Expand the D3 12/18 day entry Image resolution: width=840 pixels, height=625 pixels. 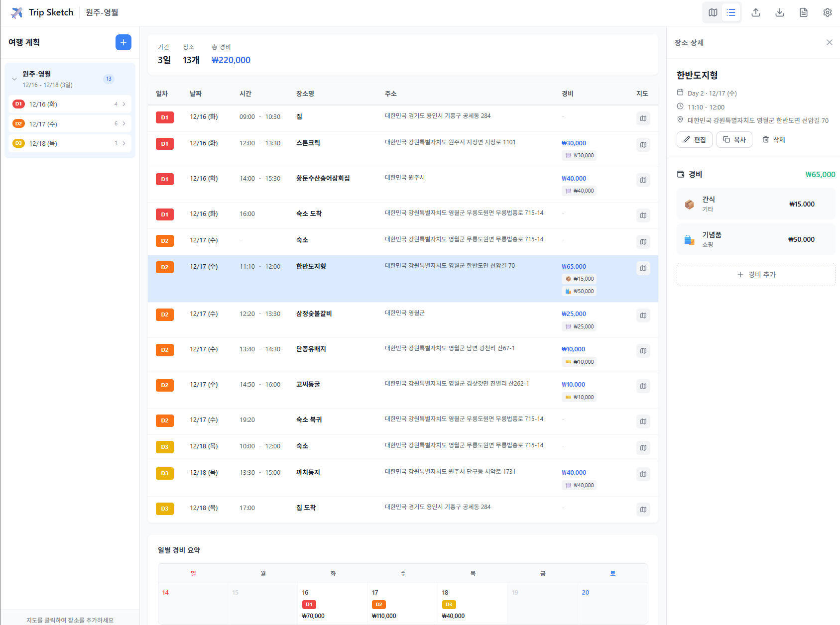tap(69, 143)
